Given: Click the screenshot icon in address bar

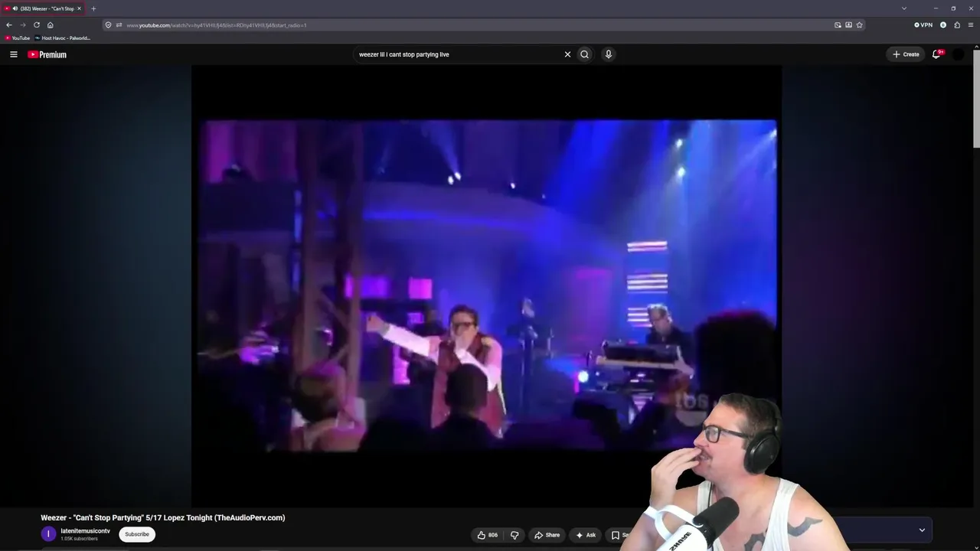Looking at the screenshot, I should (x=848, y=25).
